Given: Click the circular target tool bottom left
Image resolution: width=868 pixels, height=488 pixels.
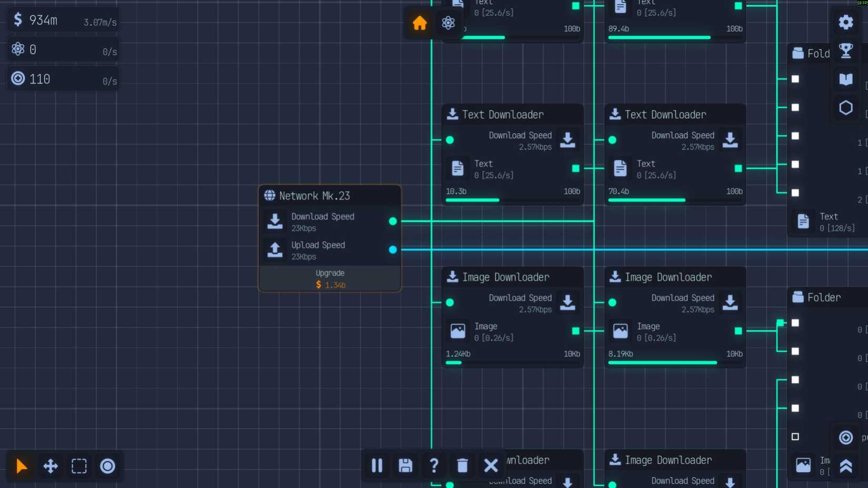Looking at the screenshot, I should coord(107,466).
